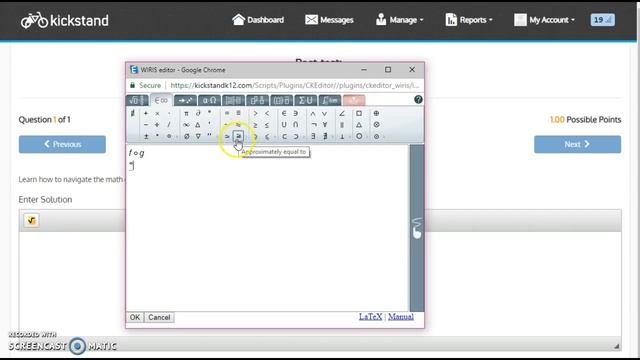This screenshot has height=360, width=640.
Task: Insert the there-does-not-exist symbol
Action: [325, 136]
